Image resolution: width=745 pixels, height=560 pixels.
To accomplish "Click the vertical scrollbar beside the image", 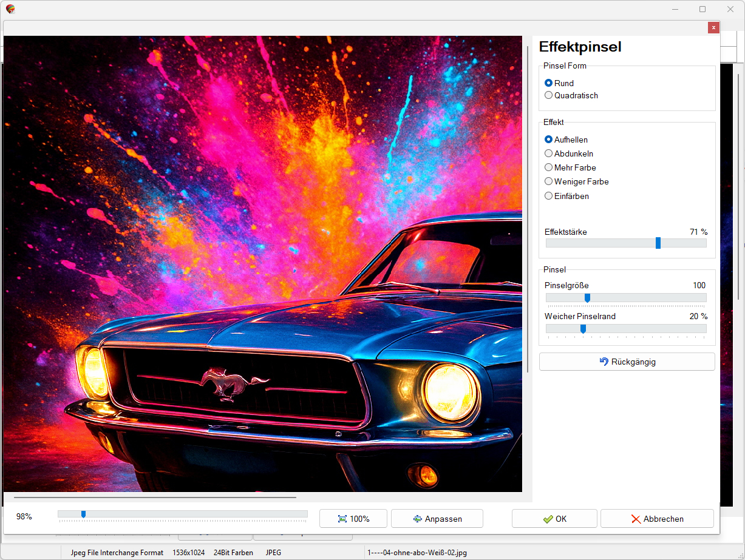I will click(528, 206).
